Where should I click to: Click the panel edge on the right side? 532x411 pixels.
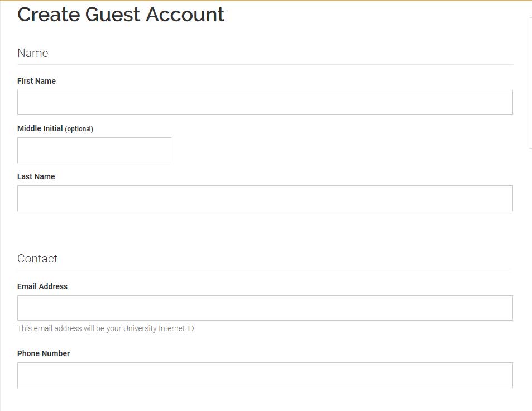pyautogui.click(x=530, y=84)
